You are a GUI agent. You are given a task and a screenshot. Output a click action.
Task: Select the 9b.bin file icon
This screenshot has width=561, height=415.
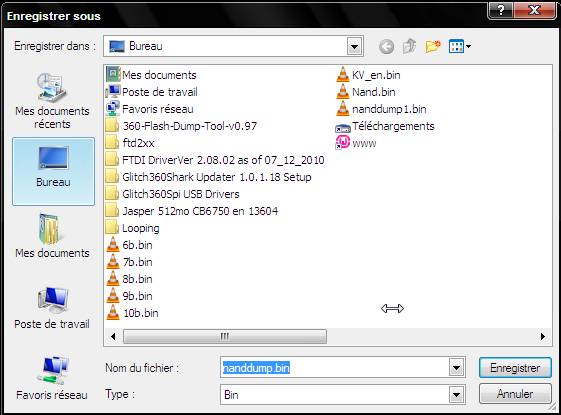113,296
